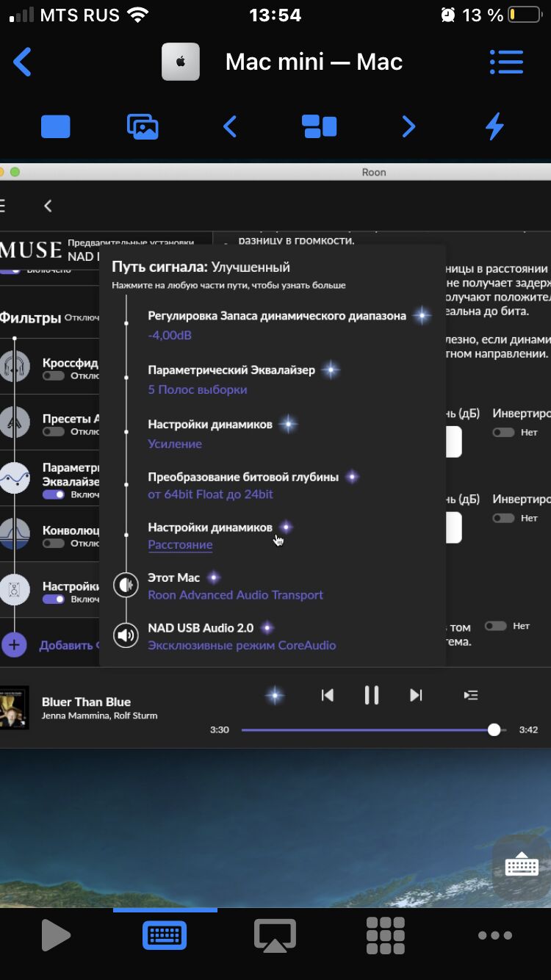The width and height of the screenshot is (551, 980).
Task: Open the screenshots gallery icon
Action: point(143,127)
